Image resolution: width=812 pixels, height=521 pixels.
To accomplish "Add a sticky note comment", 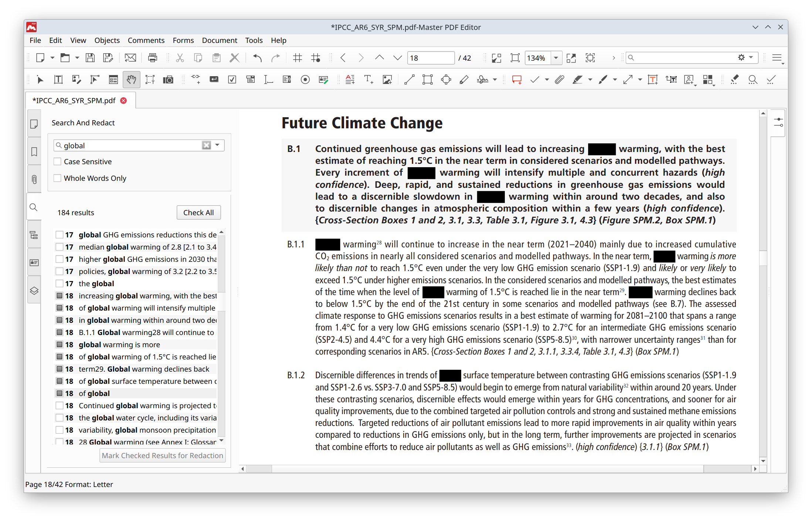I will tap(516, 79).
